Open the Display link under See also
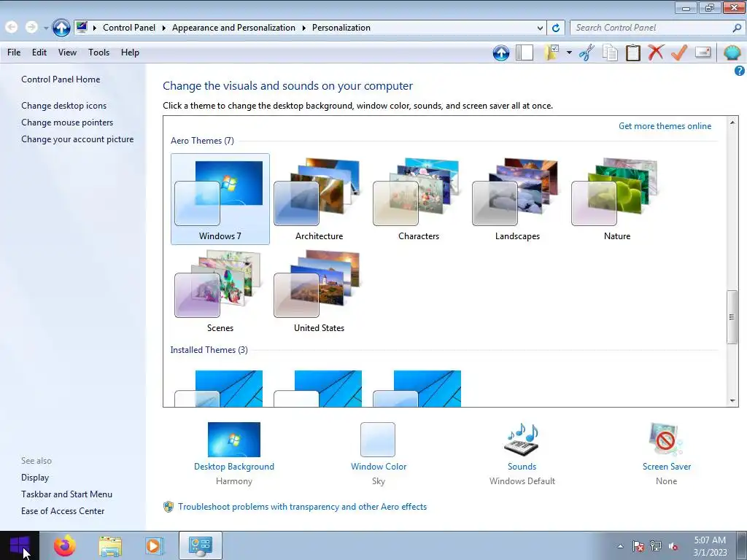The height and width of the screenshot is (560, 747). click(x=35, y=478)
